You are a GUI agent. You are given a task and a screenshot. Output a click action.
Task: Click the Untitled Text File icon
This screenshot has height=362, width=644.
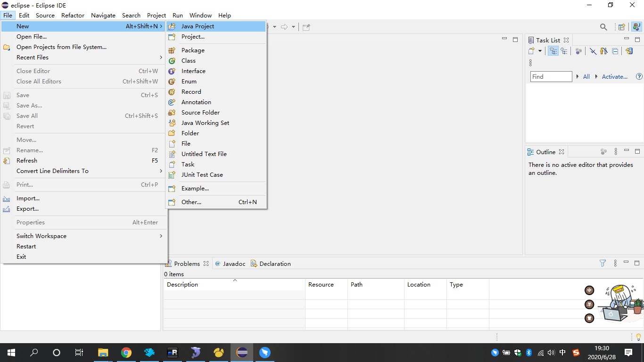tap(172, 154)
